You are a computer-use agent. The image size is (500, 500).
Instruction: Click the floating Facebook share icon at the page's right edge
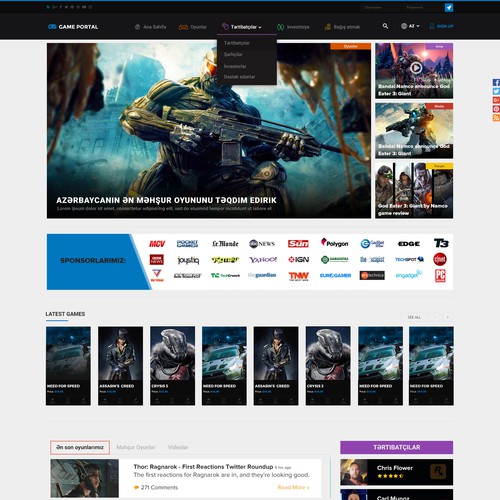pyautogui.click(x=496, y=82)
